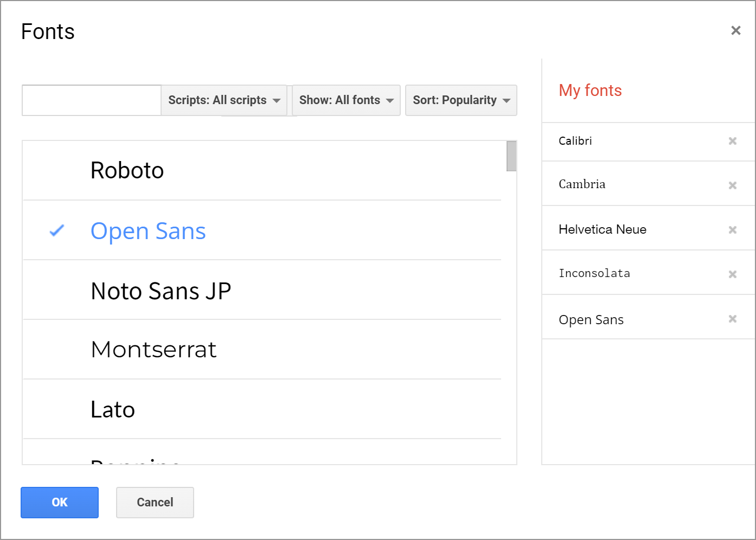Remove Helvetica Neue from My fonts
This screenshot has height=540, width=756.
point(733,230)
